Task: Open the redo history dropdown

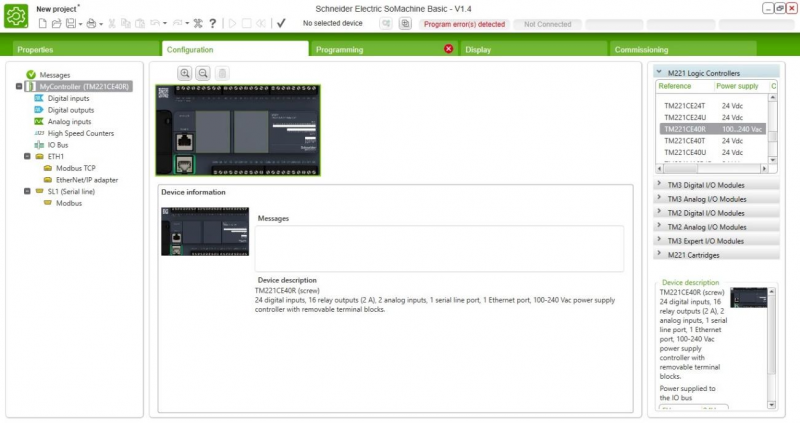Action: [x=187, y=24]
